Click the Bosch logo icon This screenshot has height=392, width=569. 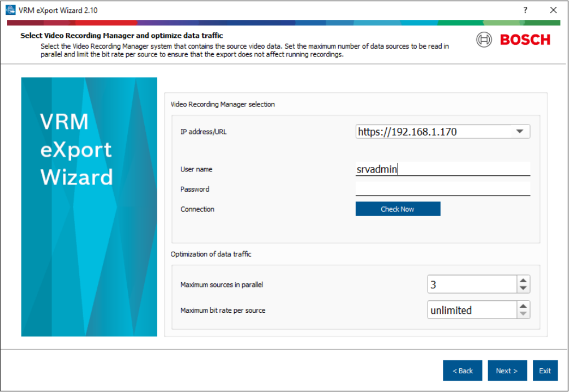[x=484, y=40]
